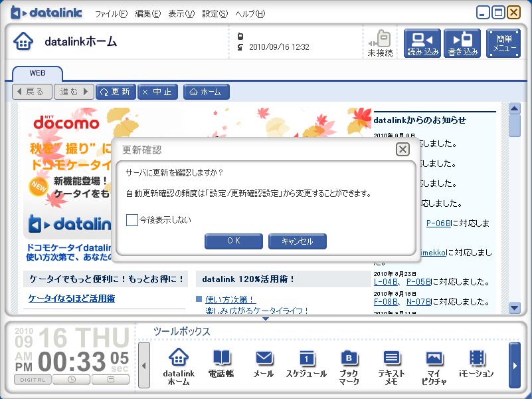Viewport: 532px width, 399px height.
Task: Open the P-05B model link
Action: (x=418, y=281)
